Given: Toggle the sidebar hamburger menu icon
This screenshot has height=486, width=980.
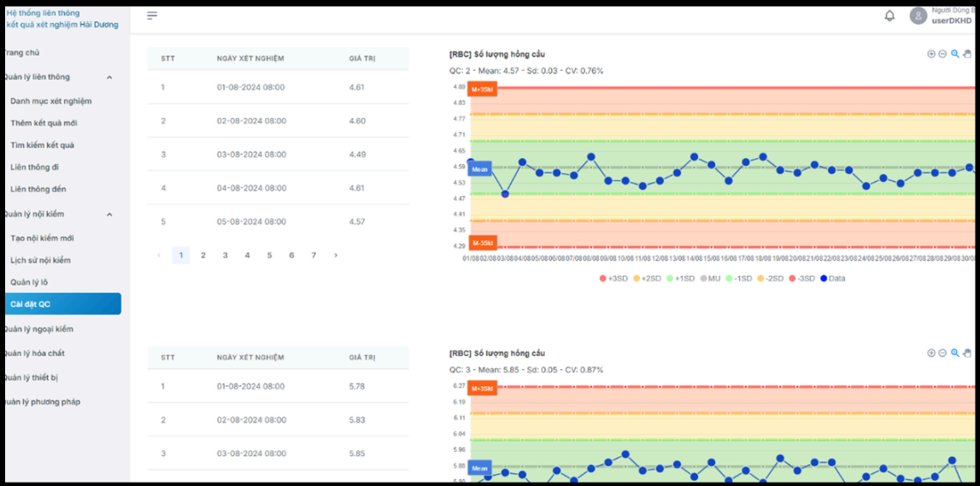Looking at the screenshot, I should [x=152, y=15].
